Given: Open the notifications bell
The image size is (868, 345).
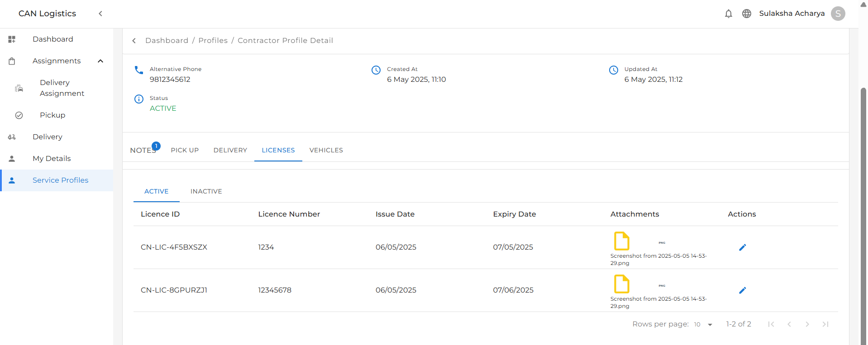Looking at the screenshot, I should point(729,14).
